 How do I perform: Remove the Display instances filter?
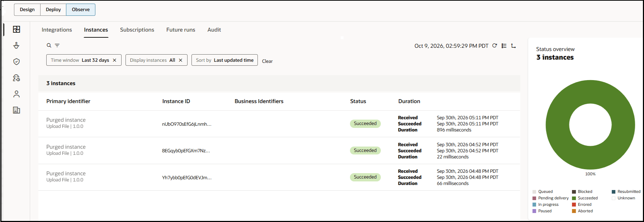coord(181,60)
